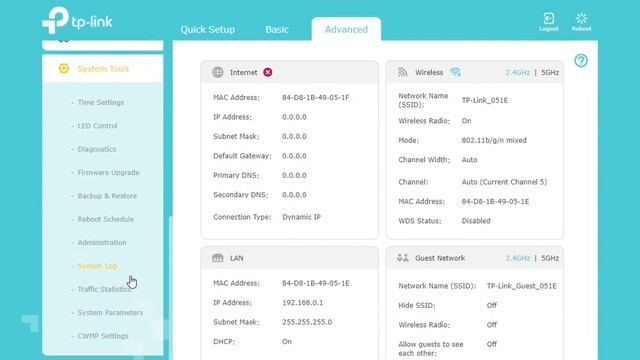This screenshot has height=360, width=640.
Task: Click the Wireless Radio On value in Wireless card
Action: pos(466,121)
